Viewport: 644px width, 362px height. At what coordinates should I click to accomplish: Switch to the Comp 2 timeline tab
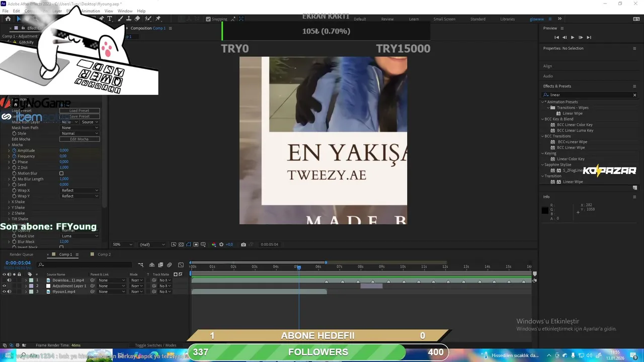[104, 254]
